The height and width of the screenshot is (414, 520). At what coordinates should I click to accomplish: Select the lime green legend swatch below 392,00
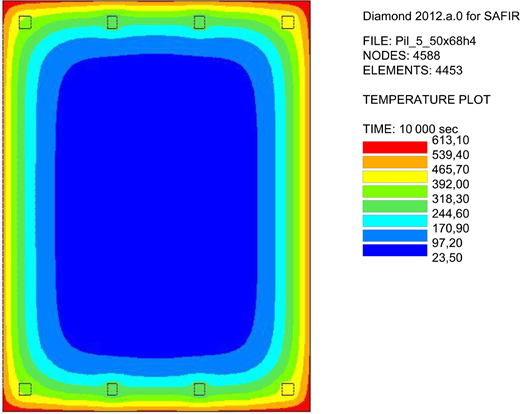(x=395, y=191)
